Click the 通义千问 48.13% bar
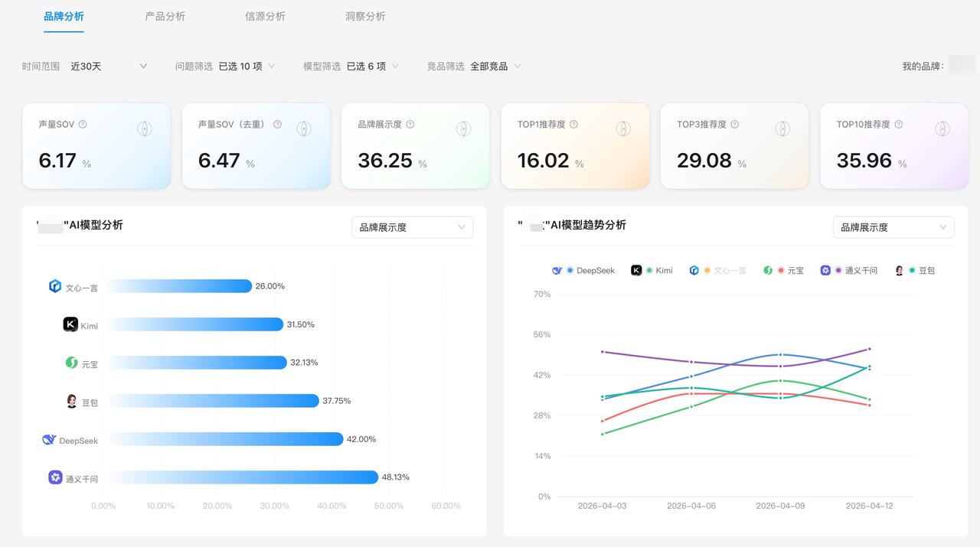The height and width of the screenshot is (547, 980). coord(241,477)
